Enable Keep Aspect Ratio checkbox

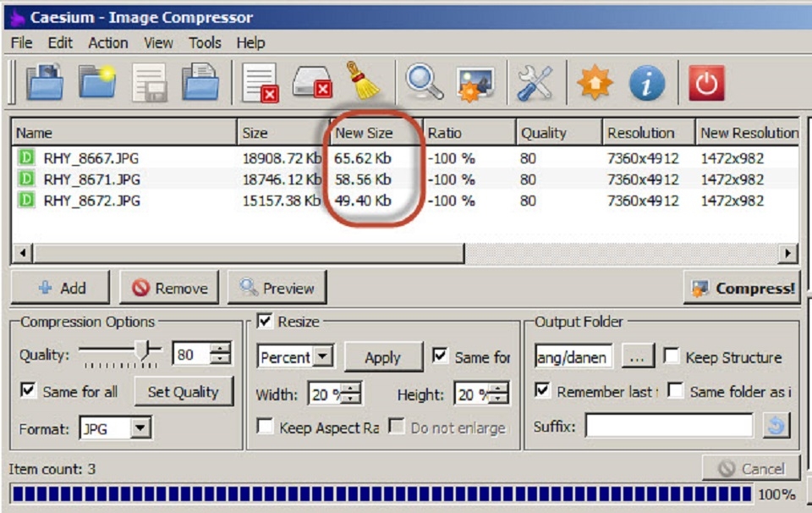(265, 427)
